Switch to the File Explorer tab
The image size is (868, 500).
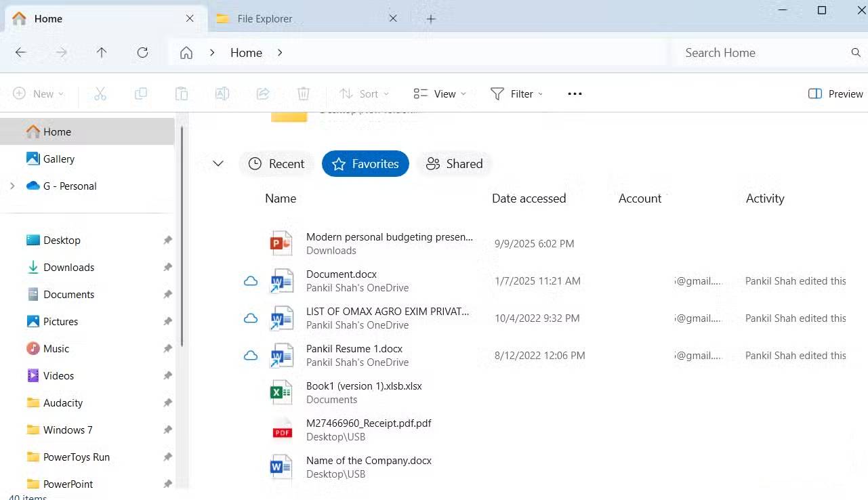coord(264,19)
